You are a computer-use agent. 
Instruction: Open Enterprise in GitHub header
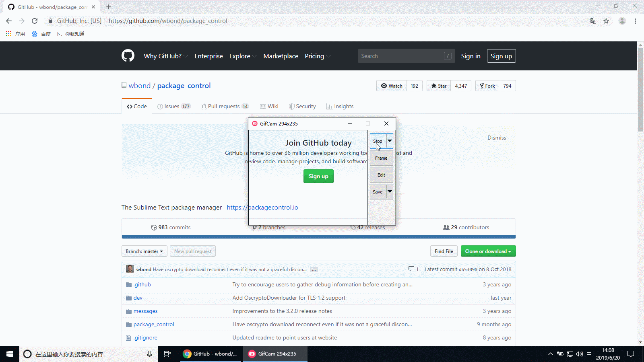[208, 56]
